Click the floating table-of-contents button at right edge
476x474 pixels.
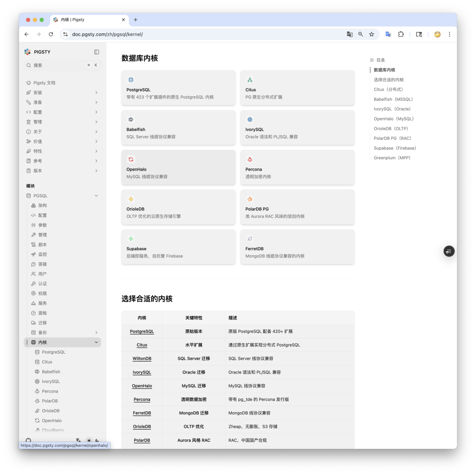tap(449, 251)
